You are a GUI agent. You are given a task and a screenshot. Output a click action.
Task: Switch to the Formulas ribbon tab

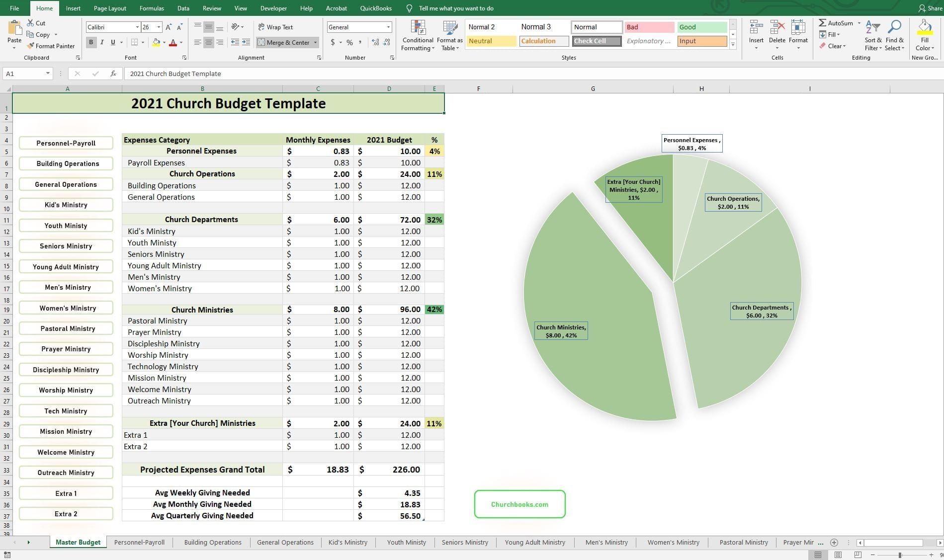click(x=152, y=8)
